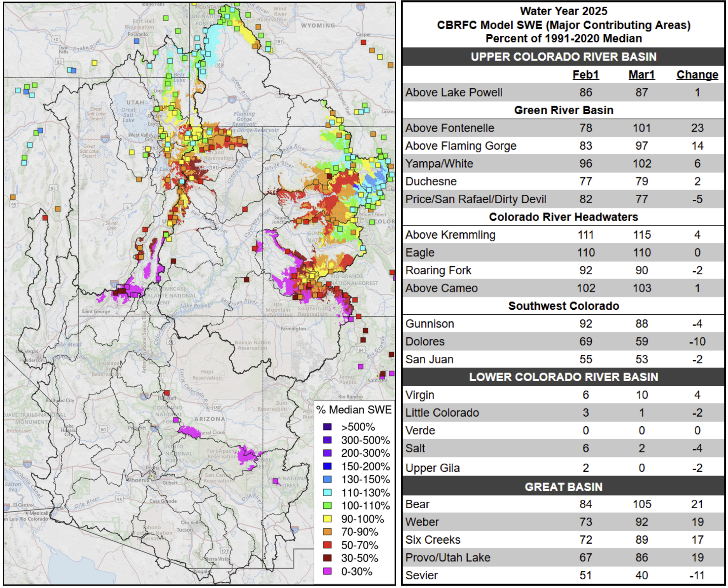Image resolution: width=728 pixels, height=588 pixels.
Task: Select the Lower Colorado River Basin header
Action: coord(563,377)
